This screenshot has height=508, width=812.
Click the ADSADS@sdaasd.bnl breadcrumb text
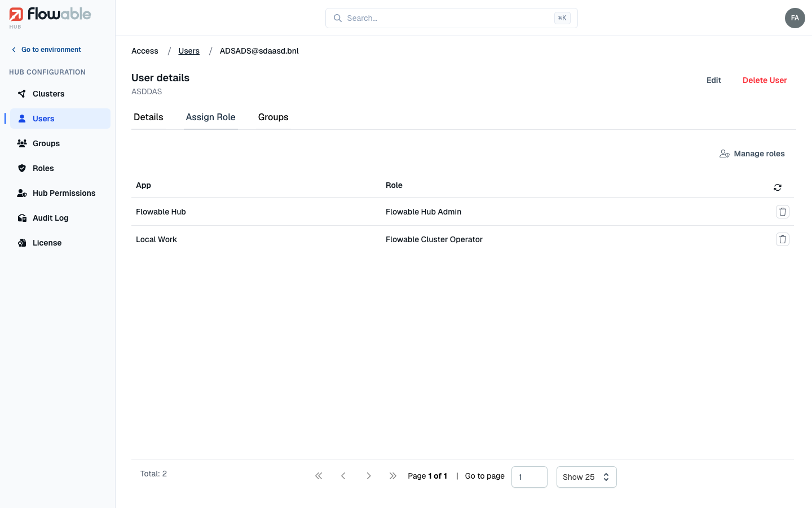(x=259, y=51)
